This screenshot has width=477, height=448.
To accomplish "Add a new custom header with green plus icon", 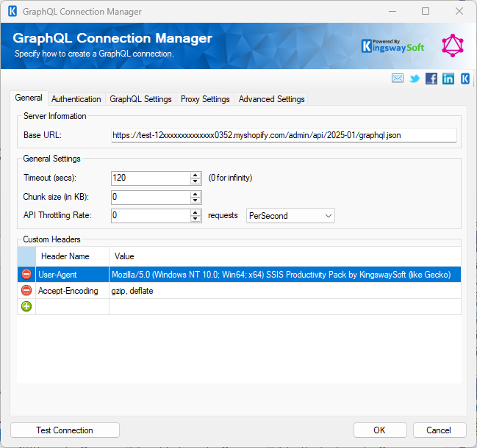I will pos(26,306).
